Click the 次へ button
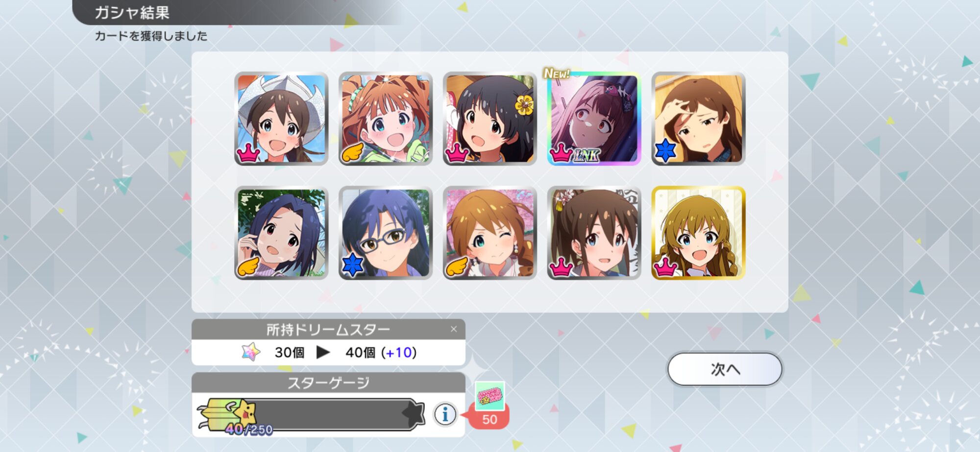Viewport: 980px width, 452px height. click(725, 369)
